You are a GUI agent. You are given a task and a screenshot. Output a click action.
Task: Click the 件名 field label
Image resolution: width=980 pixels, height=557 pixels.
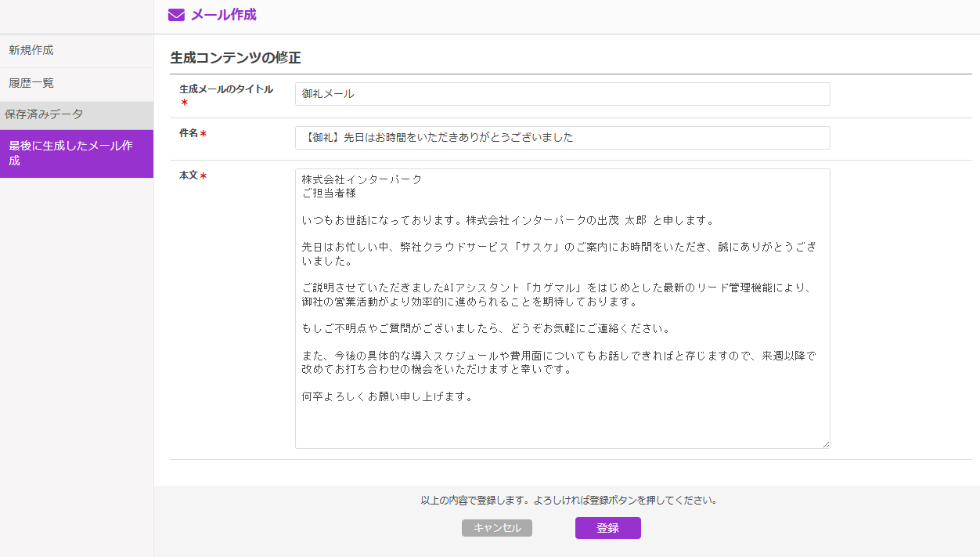[189, 133]
